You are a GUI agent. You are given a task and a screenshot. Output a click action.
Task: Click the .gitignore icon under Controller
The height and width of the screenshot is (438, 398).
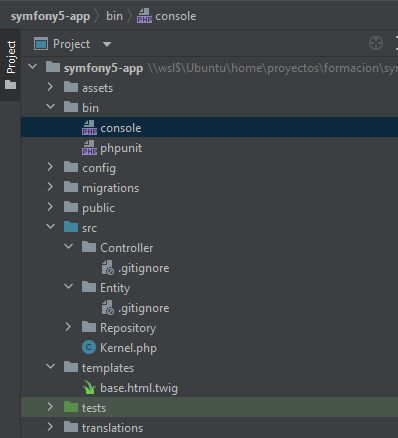(x=108, y=268)
